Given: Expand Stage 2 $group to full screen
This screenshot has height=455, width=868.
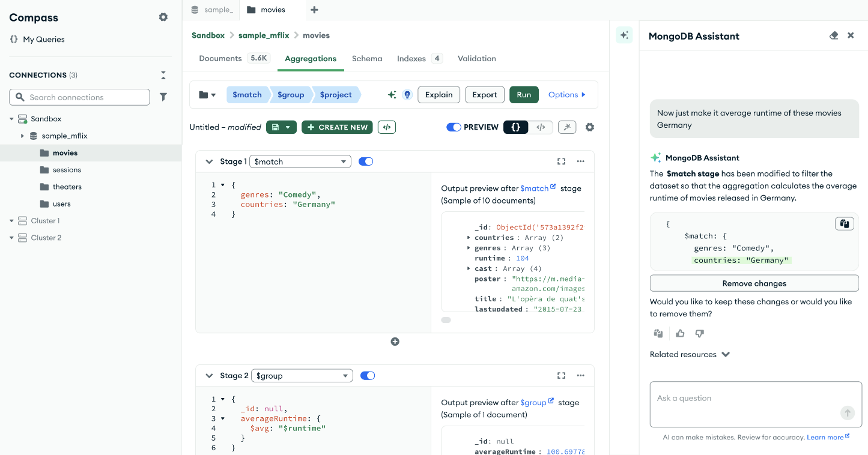Looking at the screenshot, I should click(x=561, y=376).
